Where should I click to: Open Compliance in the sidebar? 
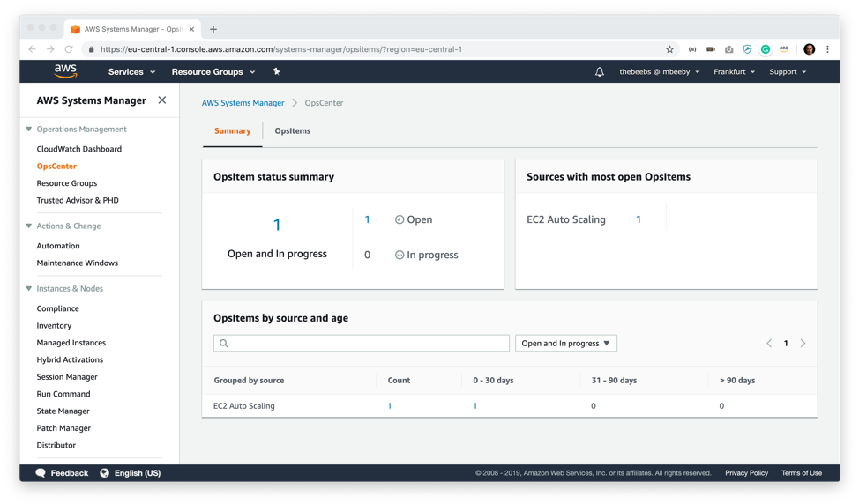click(x=57, y=308)
